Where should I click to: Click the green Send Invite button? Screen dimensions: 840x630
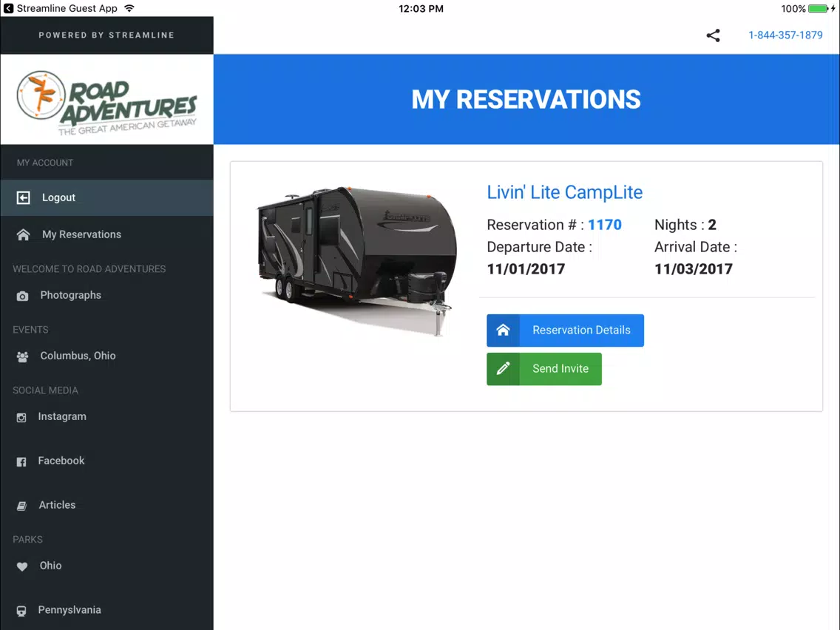[543, 369]
